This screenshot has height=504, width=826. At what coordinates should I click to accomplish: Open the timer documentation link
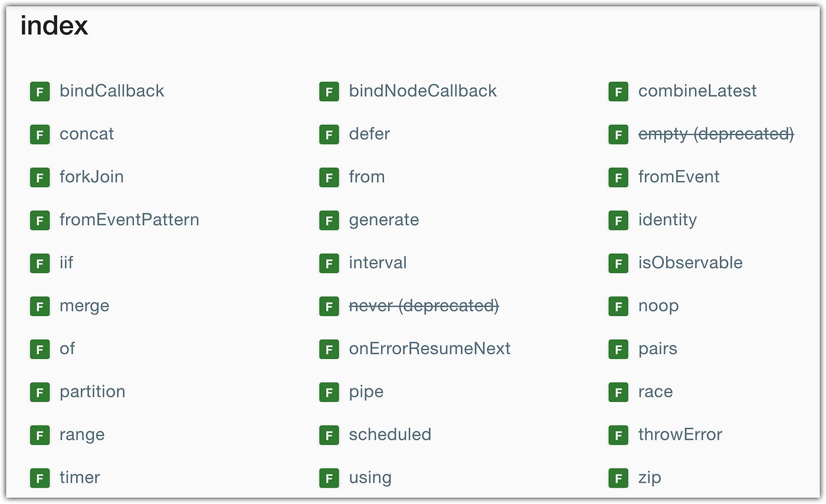(x=79, y=477)
